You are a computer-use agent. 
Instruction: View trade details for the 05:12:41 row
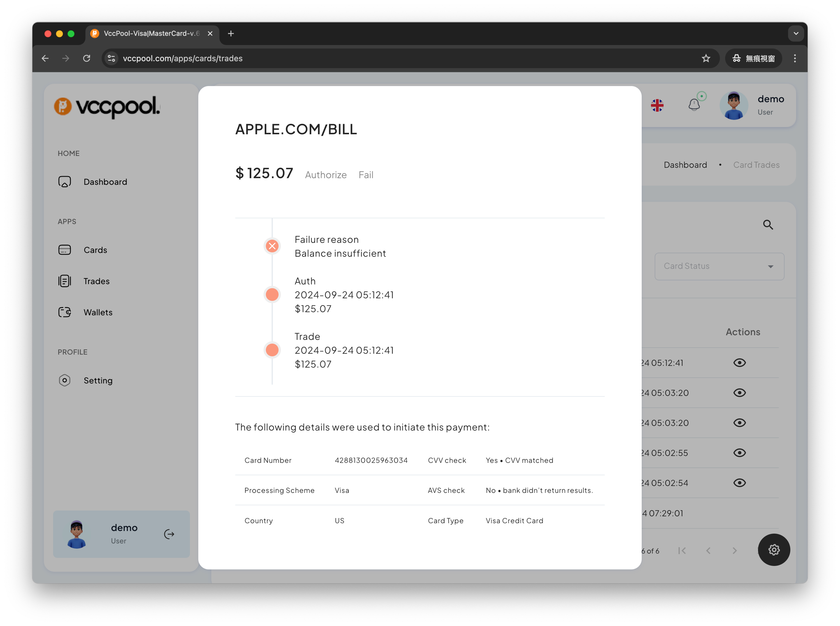739,363
